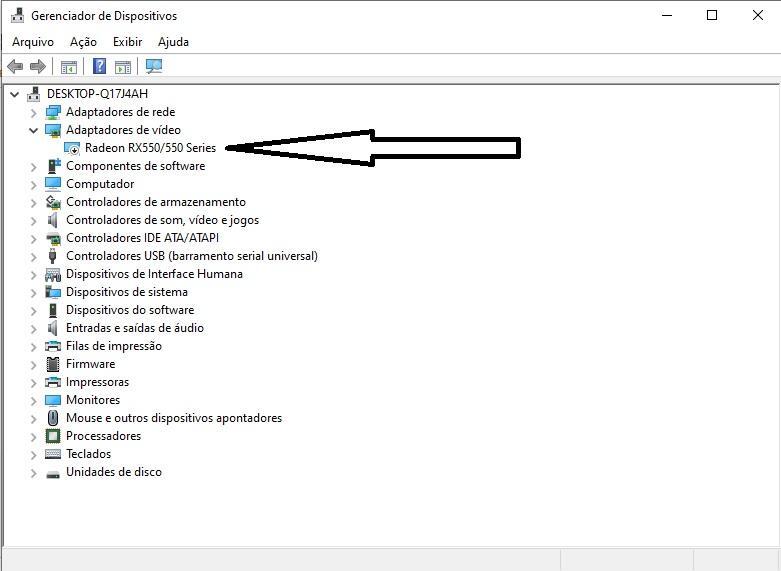Select the Dispositivos de sistema label
This screenshot has width=781, height=571.
tap(127, 292)
